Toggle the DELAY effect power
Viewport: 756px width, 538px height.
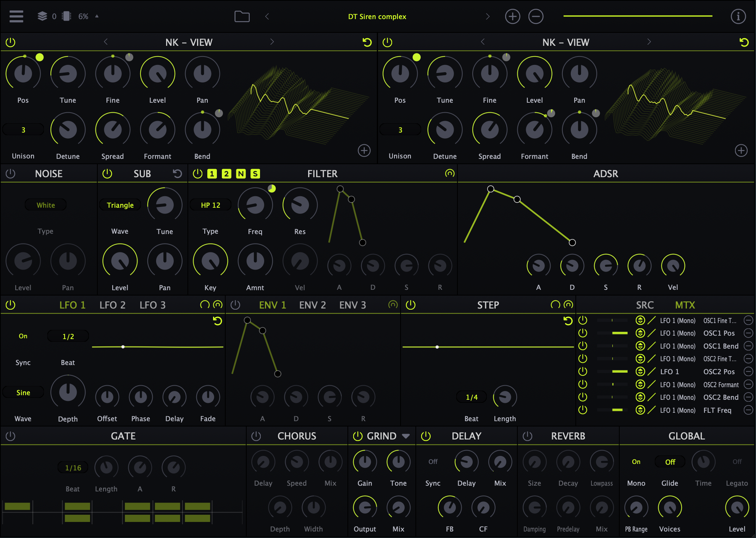point(426,436)
